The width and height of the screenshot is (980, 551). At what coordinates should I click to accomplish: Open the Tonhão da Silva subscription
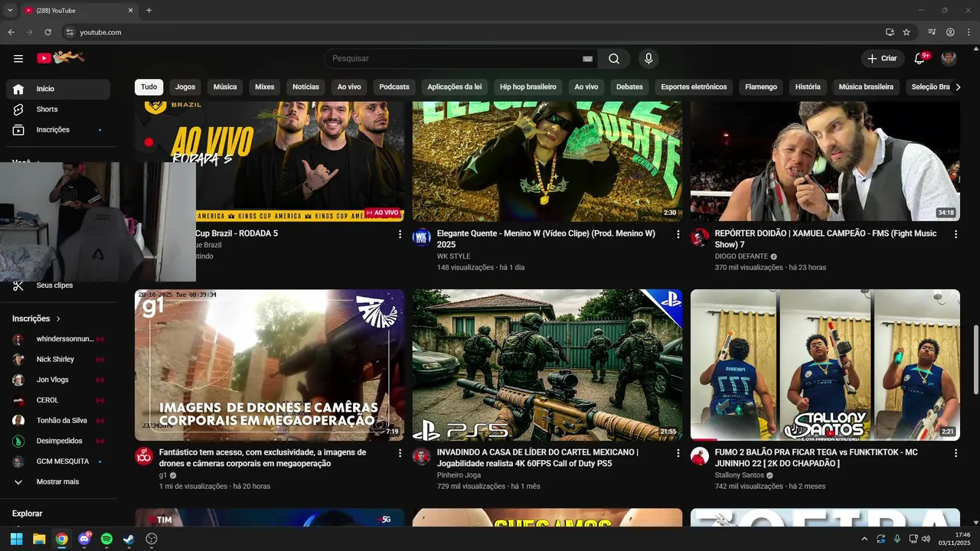pyautogui.click(x=58, y=421)
